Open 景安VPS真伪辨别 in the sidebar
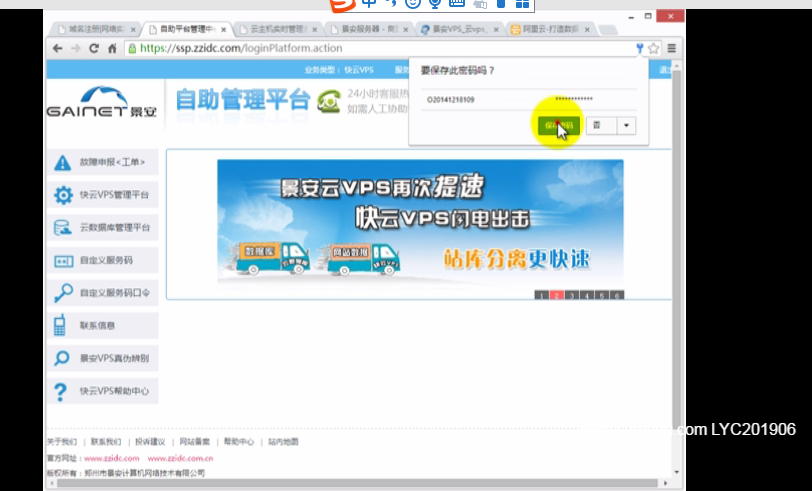This screenshot has height=491, width=812. 103,358
